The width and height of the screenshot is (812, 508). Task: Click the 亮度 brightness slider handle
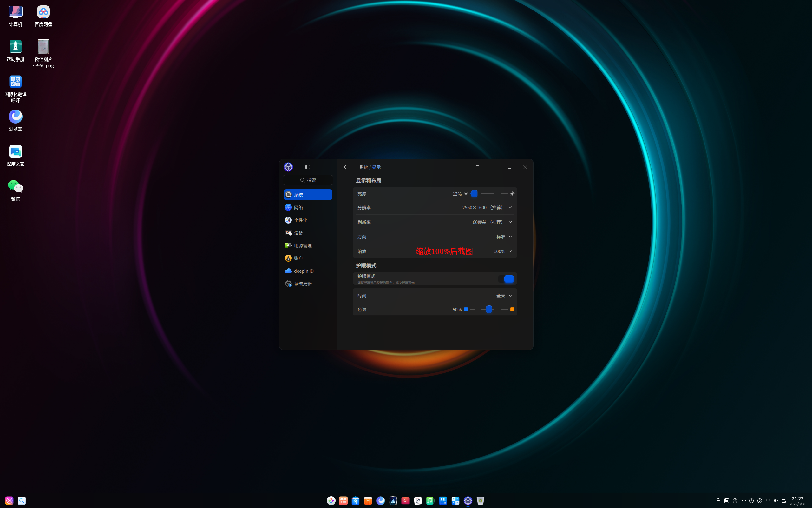pyautogui.click(x=474, y=194)
